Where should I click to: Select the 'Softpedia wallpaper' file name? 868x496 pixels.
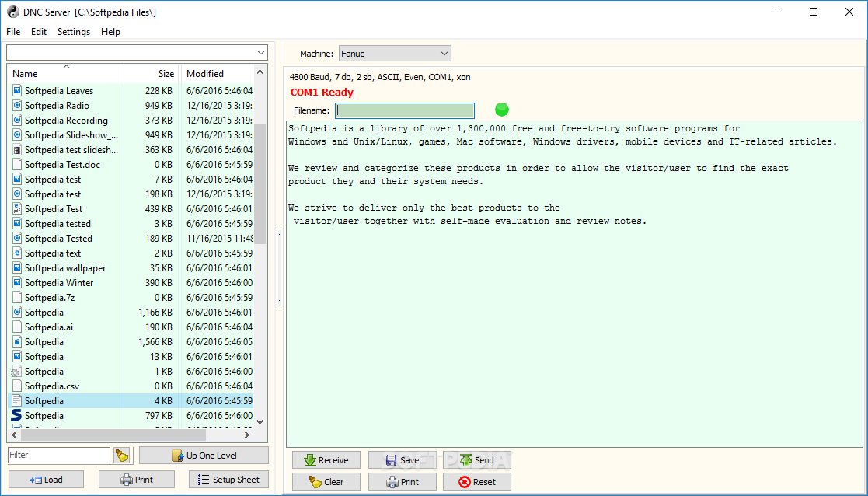coord(65,267)
